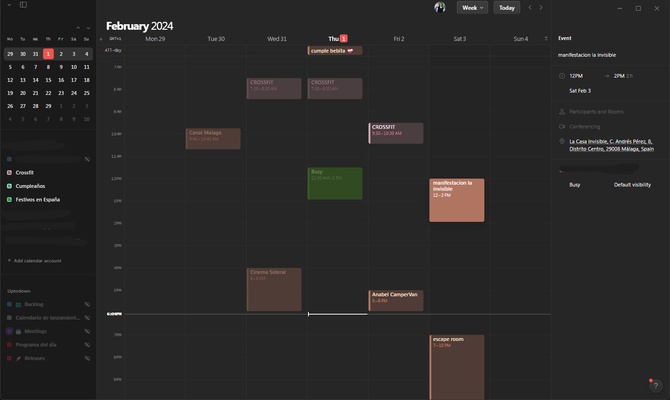Click the Uptodown account heading
The height and width of the screenshot is (400, 670).
click(19, 291)
